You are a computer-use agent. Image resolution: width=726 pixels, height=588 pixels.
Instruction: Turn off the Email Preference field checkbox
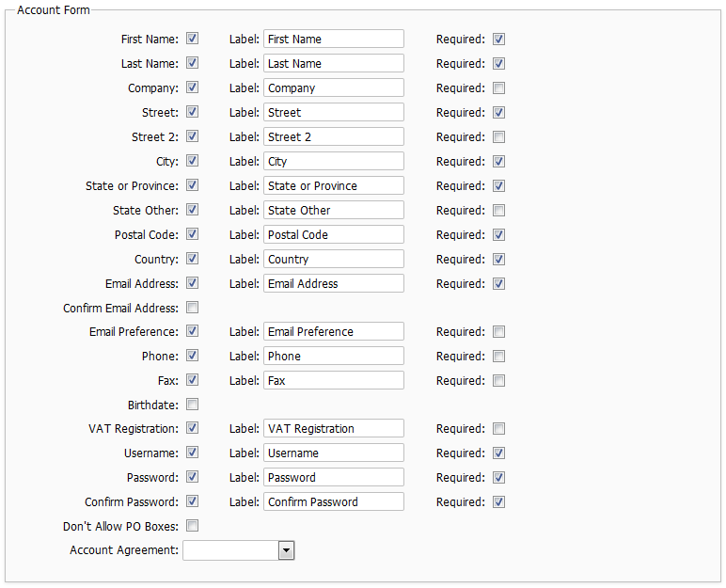coord(192,332)
